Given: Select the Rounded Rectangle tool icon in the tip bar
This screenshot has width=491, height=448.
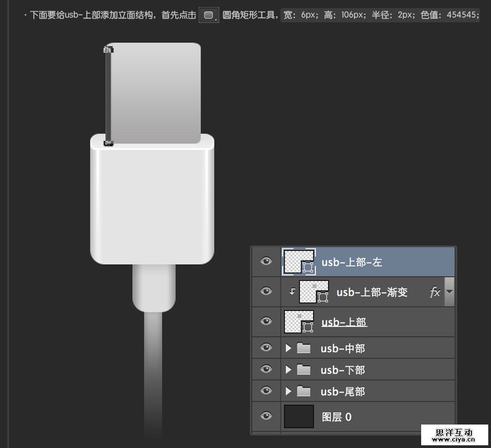Looking at the screenshot, I should (209, 15).
